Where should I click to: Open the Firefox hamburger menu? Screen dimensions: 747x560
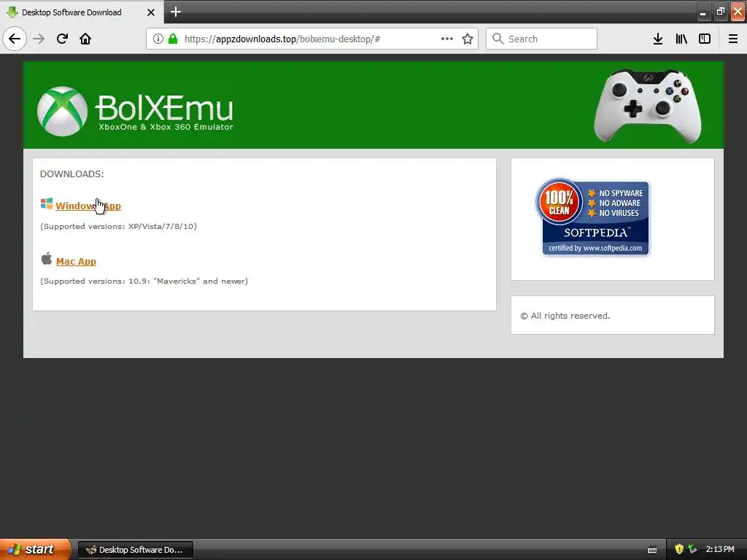pyautogui.click(x=732, y=39)
